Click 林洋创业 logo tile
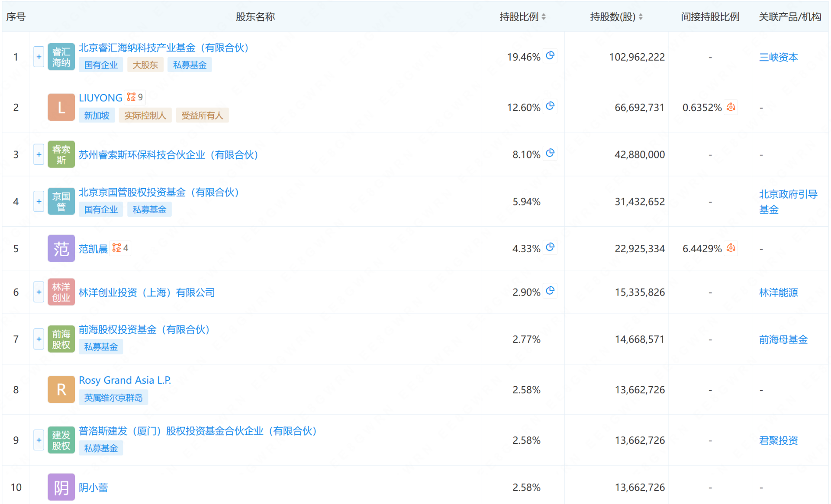The width and height of the screenshot is (831, 504). (61, 292)
